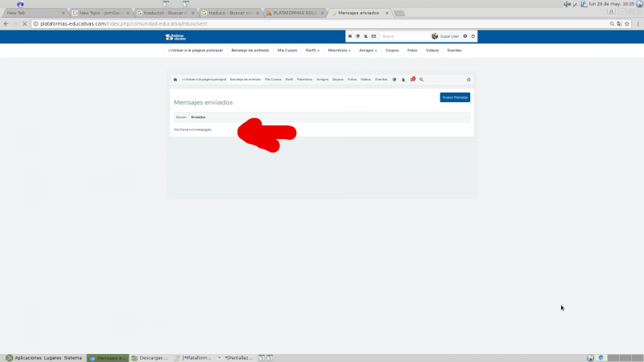
Task: Click the Buscar search field in header
Action: tap(402, 36)
